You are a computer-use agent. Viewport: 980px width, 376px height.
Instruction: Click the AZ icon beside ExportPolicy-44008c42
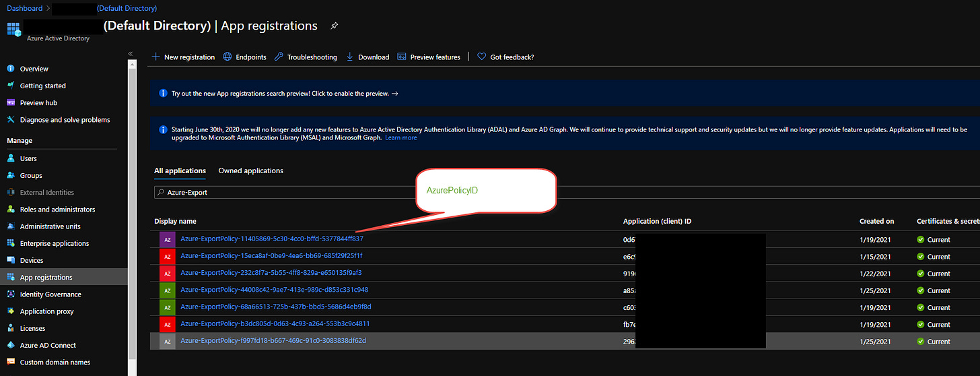(x=168, y=290)
